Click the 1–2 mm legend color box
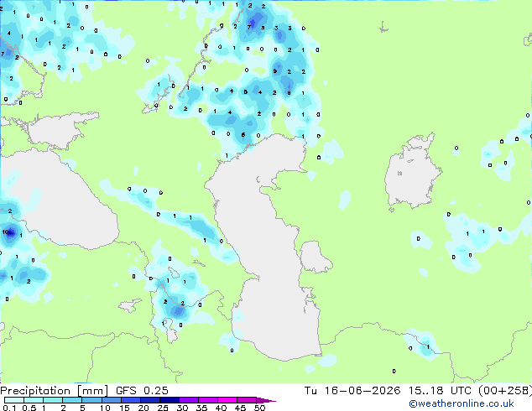This screenshot has width=532, height=411. coord(53,400)
